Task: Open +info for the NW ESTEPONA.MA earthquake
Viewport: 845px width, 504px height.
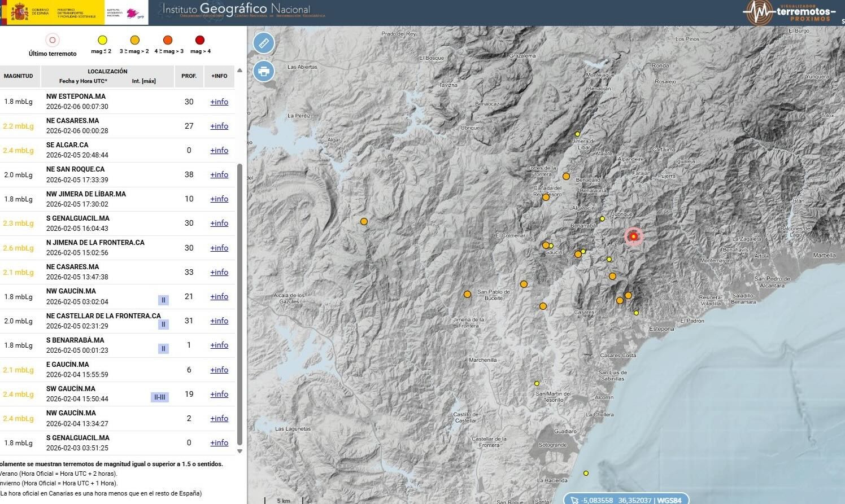Action: [x=219, y=102]
